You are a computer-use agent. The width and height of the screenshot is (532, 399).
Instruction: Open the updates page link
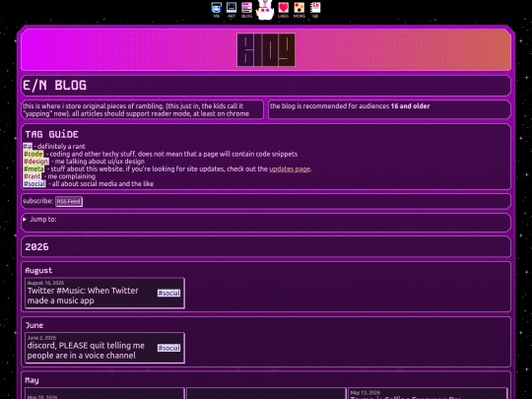[290, 168]
